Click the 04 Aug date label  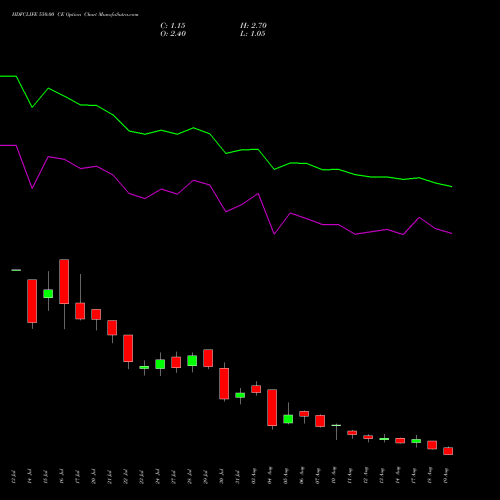point(270,476)
